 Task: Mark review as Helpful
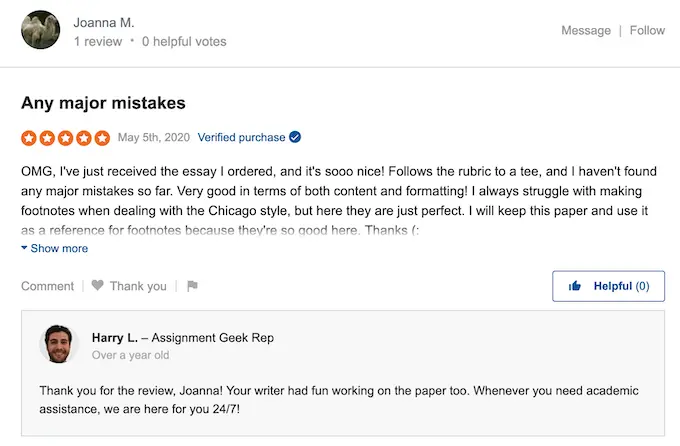608,286
